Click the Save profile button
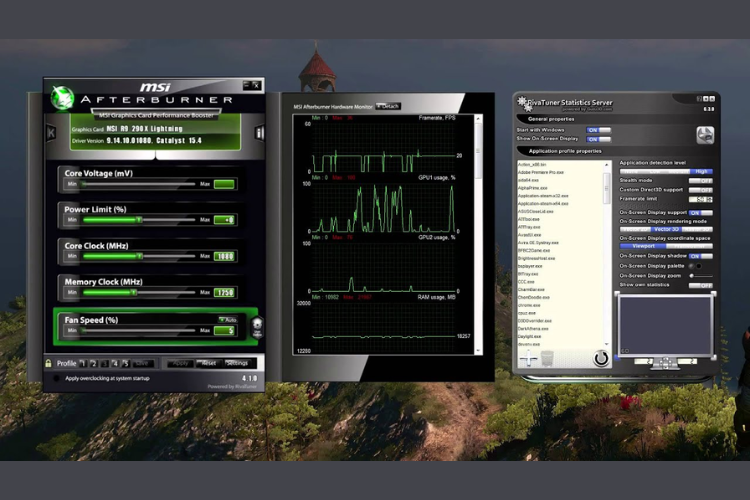This screenshot has width=750, height=500. [142, 364]
